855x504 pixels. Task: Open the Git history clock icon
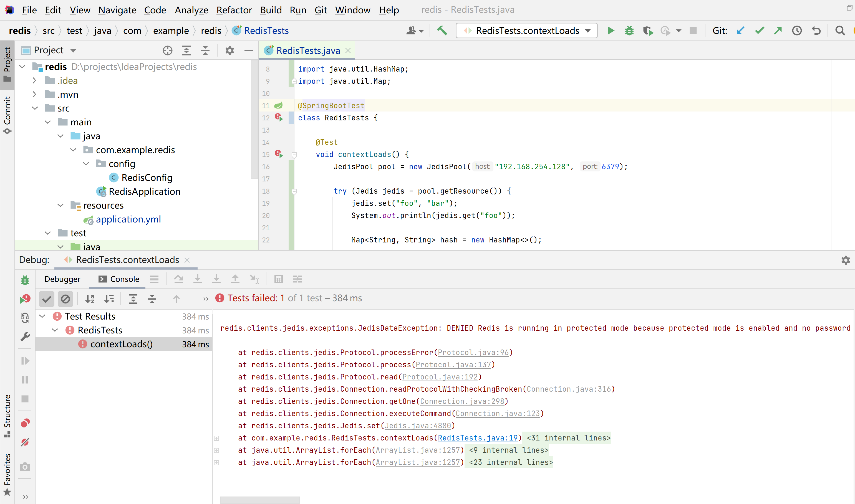point(797,31)
